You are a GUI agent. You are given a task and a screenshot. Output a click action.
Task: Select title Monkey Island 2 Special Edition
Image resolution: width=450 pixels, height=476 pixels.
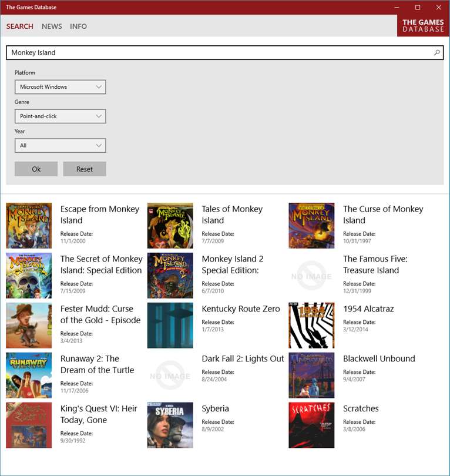tap(233, 264)
